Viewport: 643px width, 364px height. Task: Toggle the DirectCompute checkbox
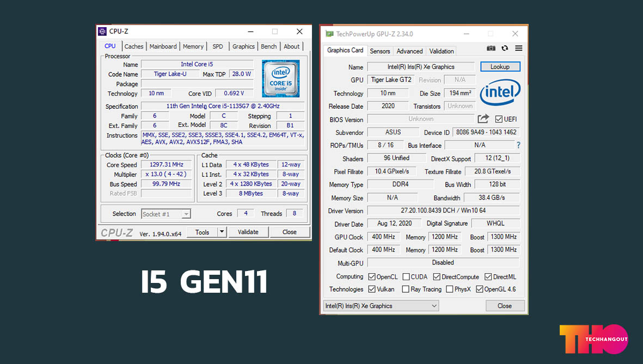(x=437, y=277)
